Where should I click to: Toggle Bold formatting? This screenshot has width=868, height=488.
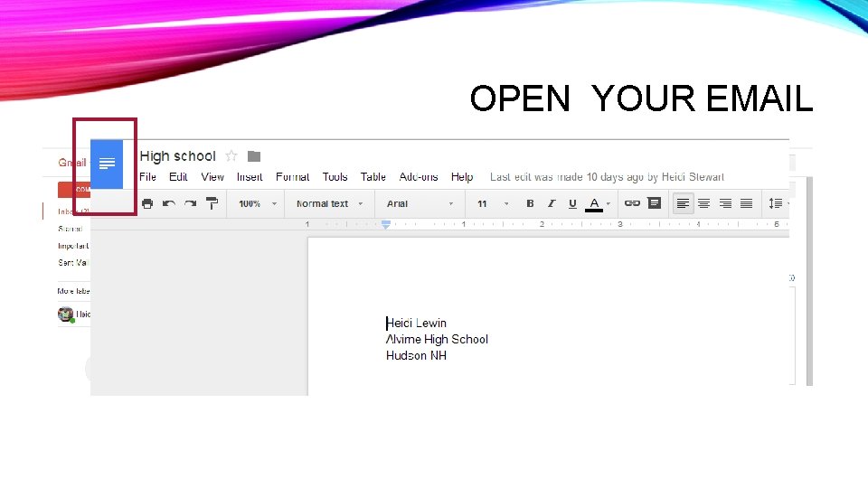point(530,203)
